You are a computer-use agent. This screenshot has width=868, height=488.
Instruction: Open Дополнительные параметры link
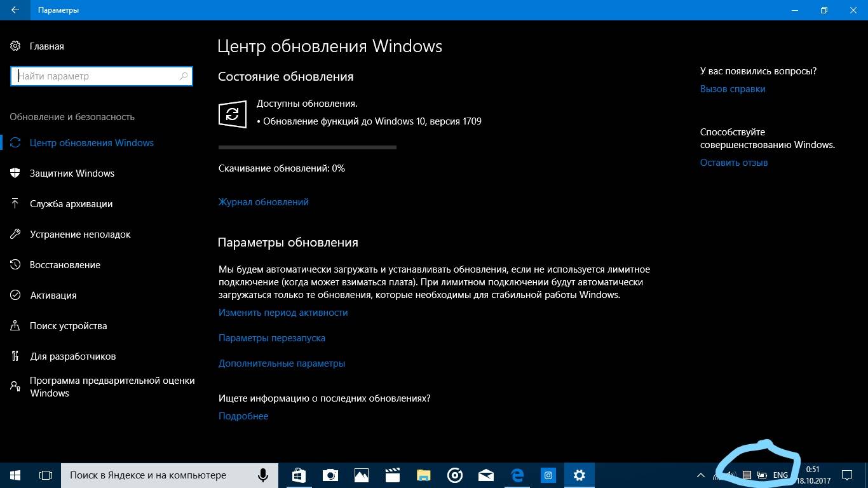pyautogui.click(x=282, y=363)
